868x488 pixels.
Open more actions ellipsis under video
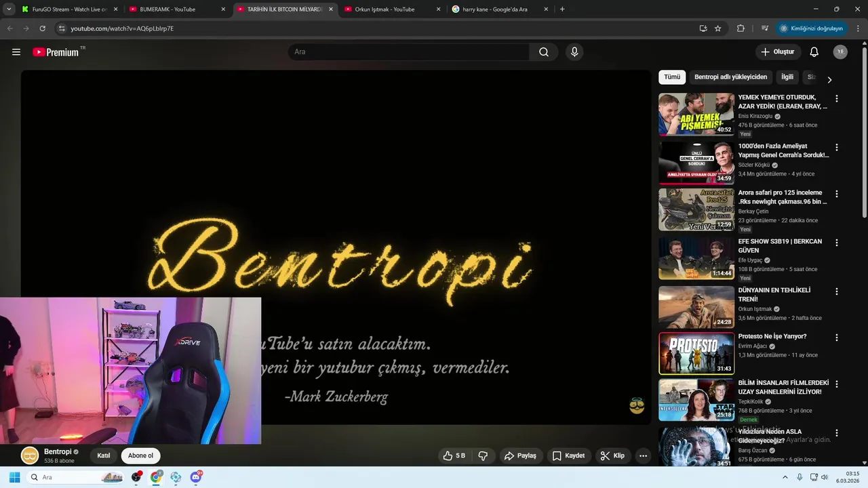click(x=644, y=456)
